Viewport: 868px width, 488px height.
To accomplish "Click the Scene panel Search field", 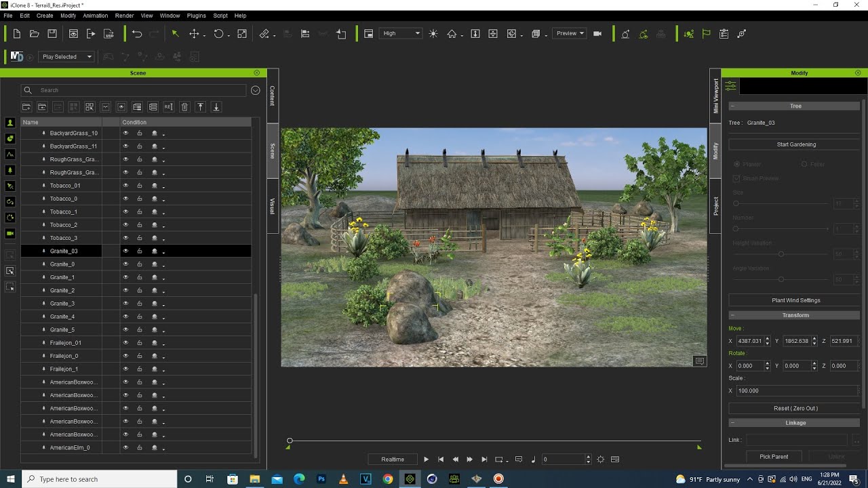I will (141, 90).
